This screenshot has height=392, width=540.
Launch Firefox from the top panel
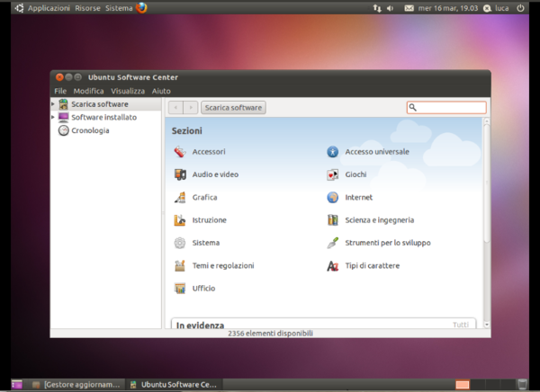141,7
